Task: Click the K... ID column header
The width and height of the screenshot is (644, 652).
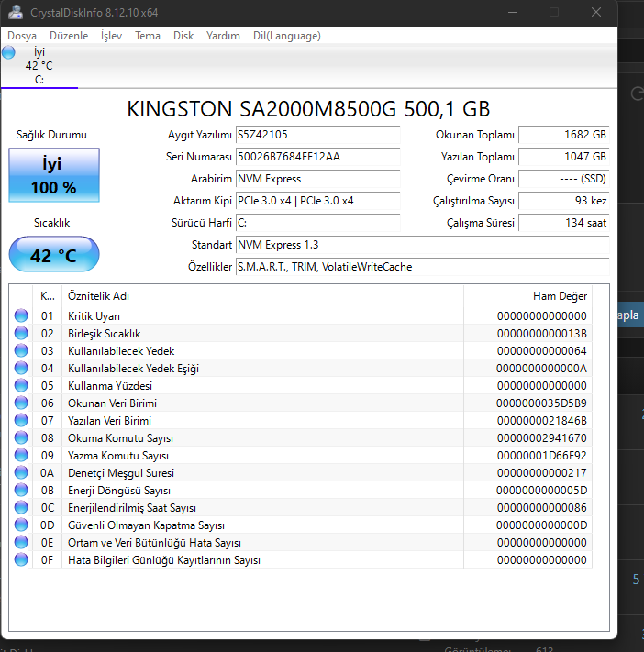Action: pyautogui.click(x=47, y=296)
